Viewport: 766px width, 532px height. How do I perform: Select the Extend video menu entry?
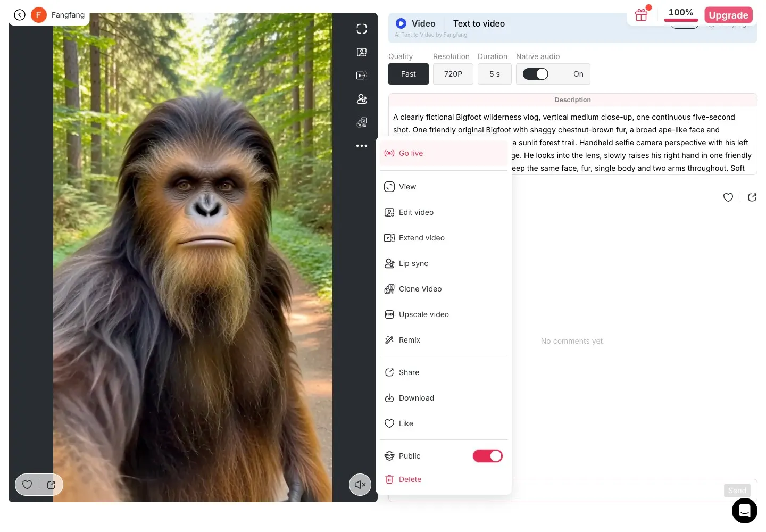click(444, 238)
